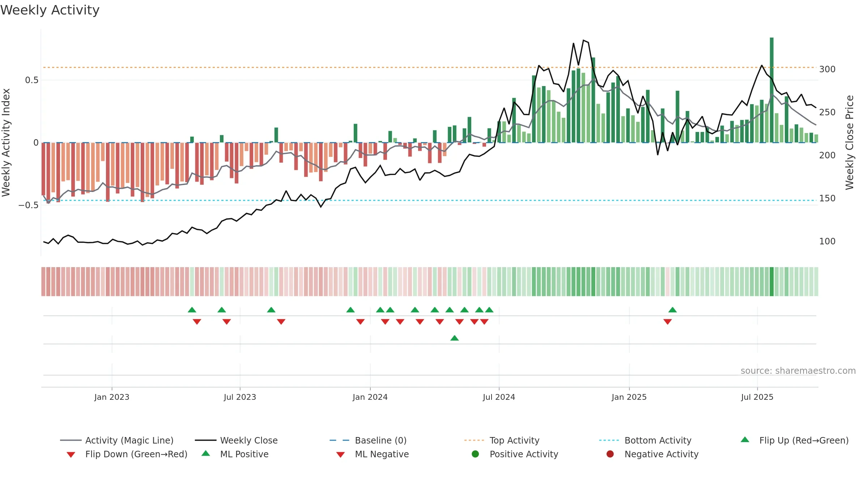Click the 0.5 activity index tick label
868x488 pixels.
[x=32, y=80]
